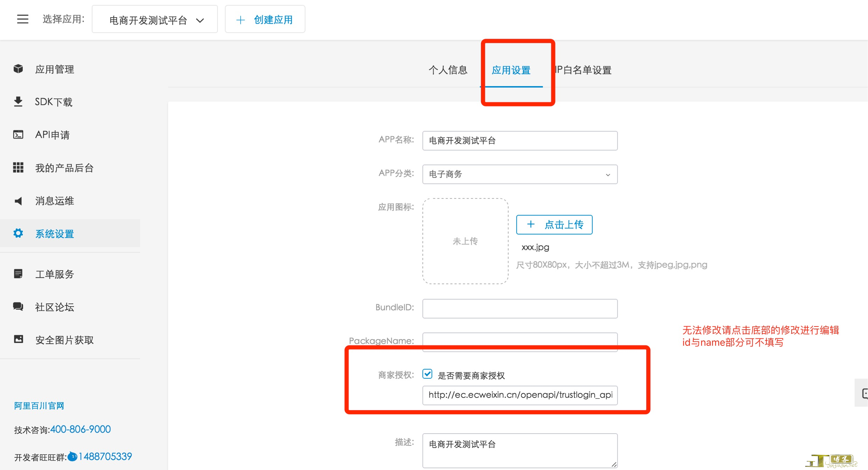Open 社区论坛 chat bubble icon

pyautogui.click(x=18, y=307)
